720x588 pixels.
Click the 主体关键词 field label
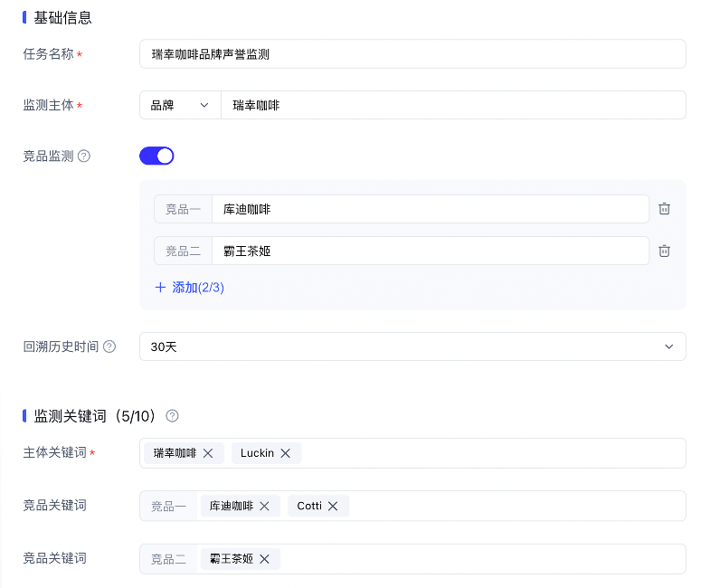(54, 452)
